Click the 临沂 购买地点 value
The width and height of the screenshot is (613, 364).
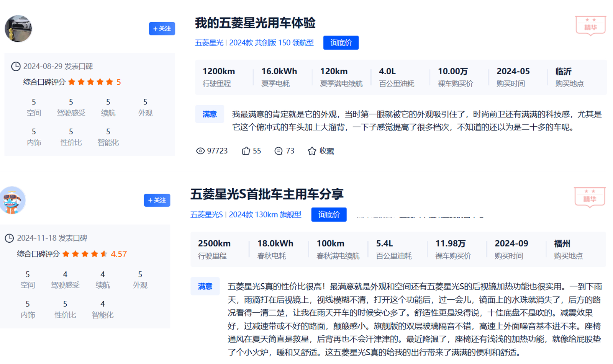[x=564, y=72]
